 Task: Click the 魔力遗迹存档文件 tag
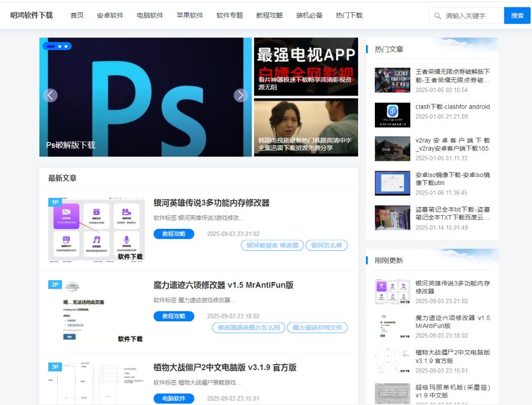click(318, 328)
